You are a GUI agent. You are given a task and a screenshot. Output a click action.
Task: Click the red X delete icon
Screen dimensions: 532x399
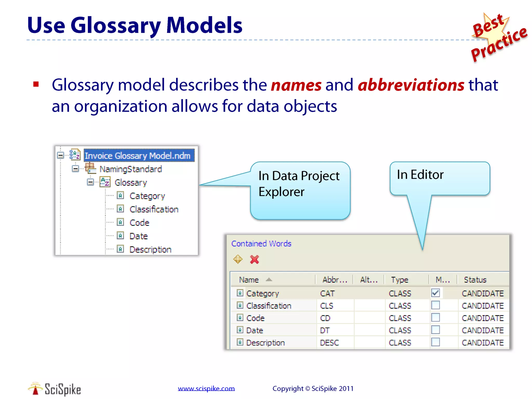(x=254, y=259)
